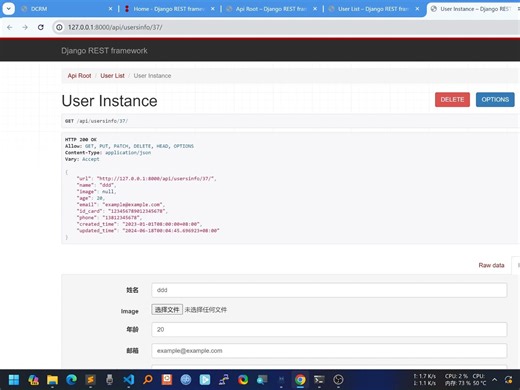Viewport: 520px width, 390px height.
Task: Switch to Google Chrome in the taskbar
Action: [300, 380]
